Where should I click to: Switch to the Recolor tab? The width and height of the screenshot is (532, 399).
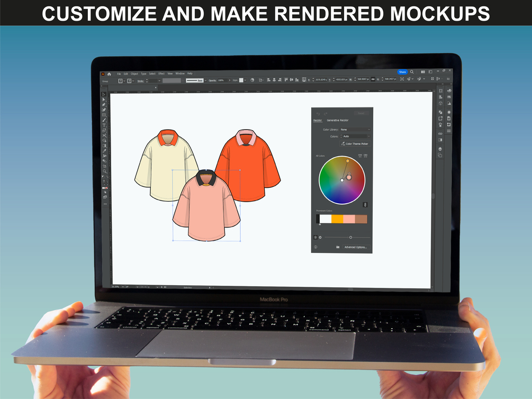318,120
